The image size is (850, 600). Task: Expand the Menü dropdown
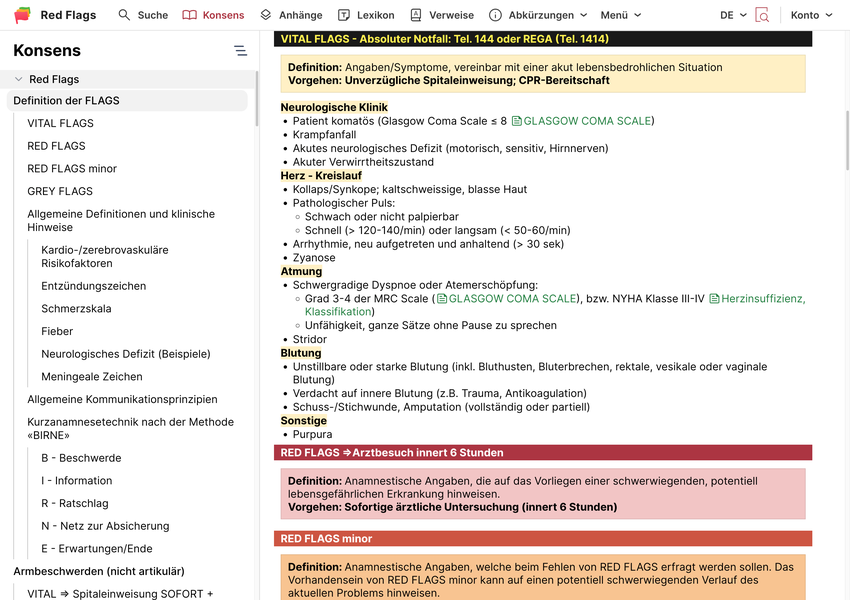(620, 15)
